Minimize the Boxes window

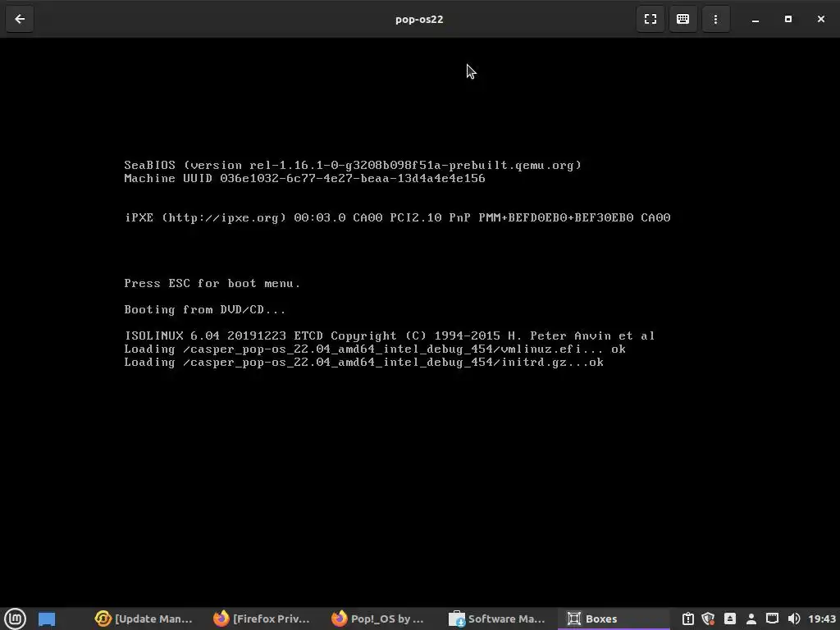756,20
